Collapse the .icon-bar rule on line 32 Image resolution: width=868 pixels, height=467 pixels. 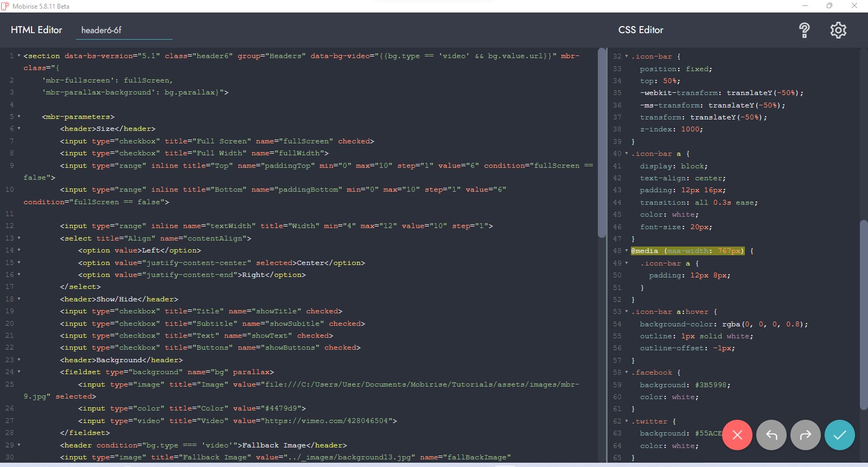(627, 56)
